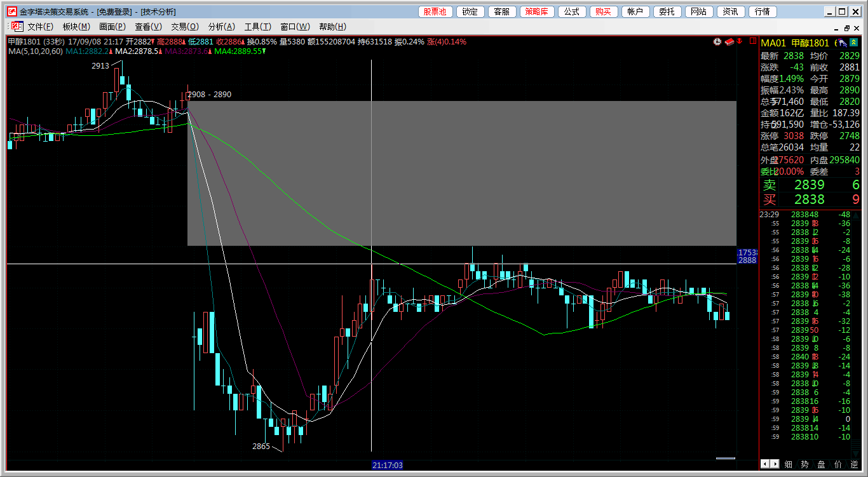Click the app icon in the menu bar
This screenshot has width=868, height=477.
17,27
